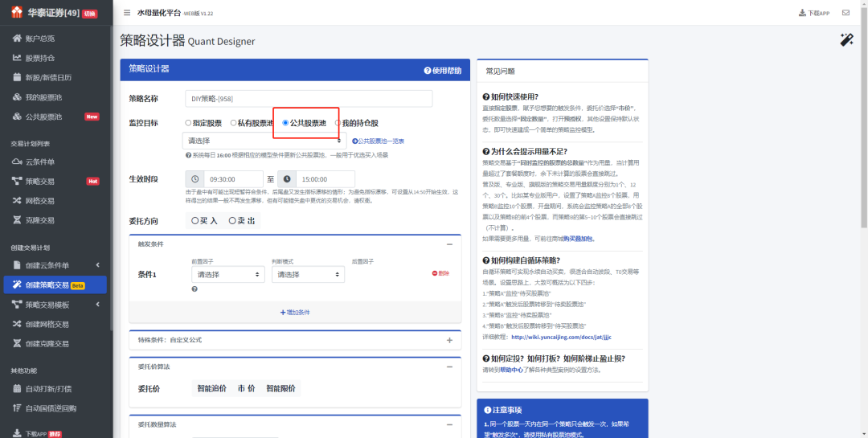868x438 pixels.
Task: Select the 我的持仓股 radio option
Action: [338, 123]
